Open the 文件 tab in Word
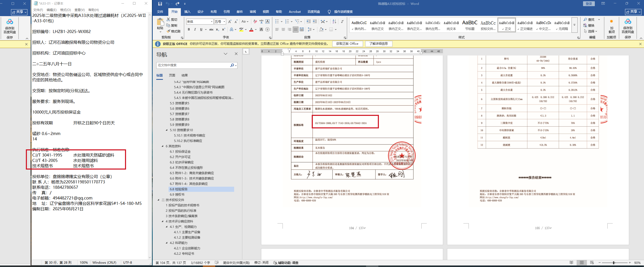This screenshot has width=644, height=267. (x=160, y=12)
